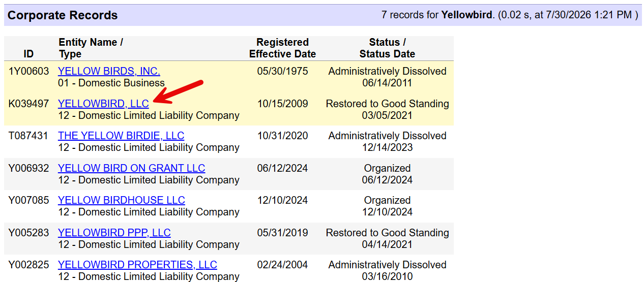This screenshot has width=644, height=282.
Task: Click the Entity Name / Type column header
Action: click(91, 48)
